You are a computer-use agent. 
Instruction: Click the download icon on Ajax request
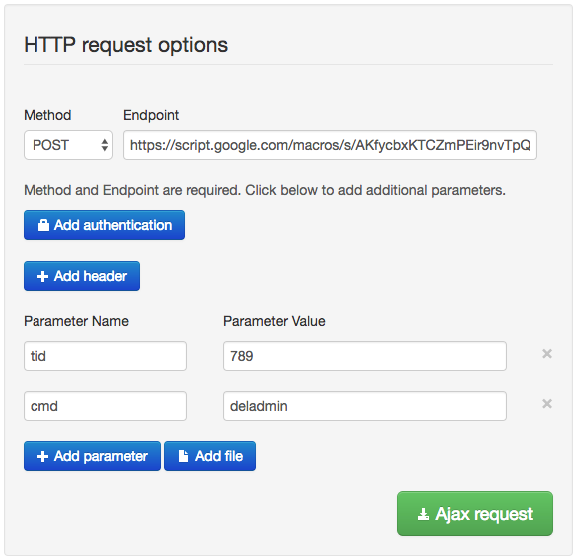point(423,514)
